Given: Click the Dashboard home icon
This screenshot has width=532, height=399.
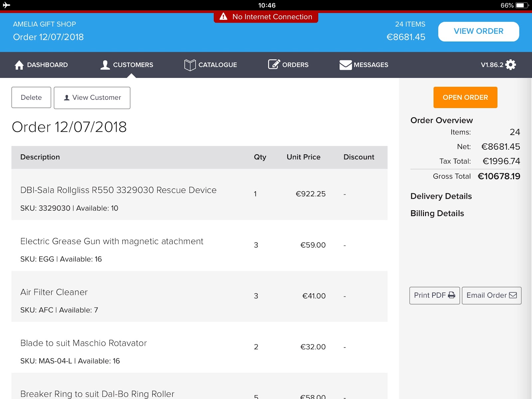Looking at the screenshot, I should (x=19, y=65).
